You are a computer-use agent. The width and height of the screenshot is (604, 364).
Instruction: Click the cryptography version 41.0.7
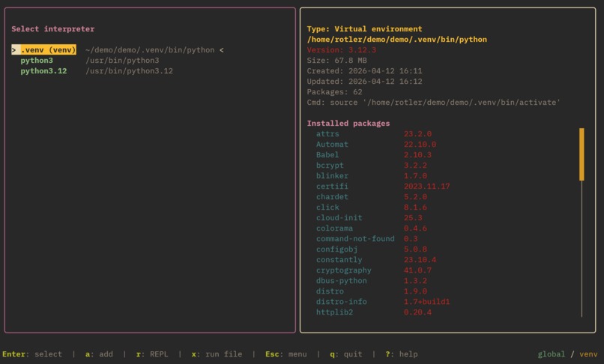point(417,270)
